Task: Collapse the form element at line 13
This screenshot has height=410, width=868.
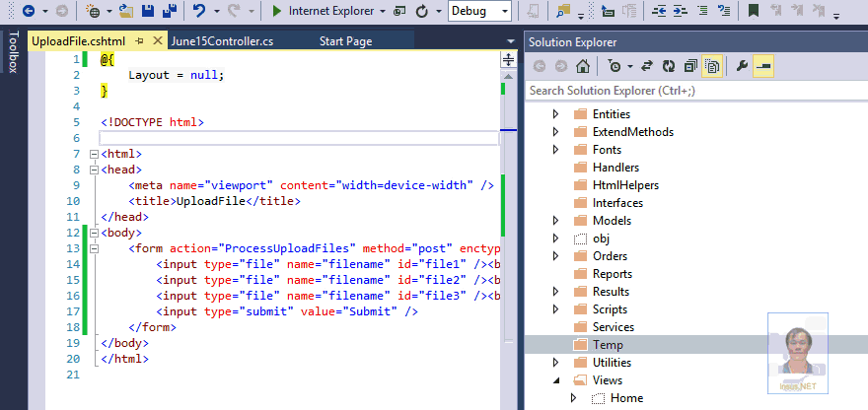Action: point(93,248)
